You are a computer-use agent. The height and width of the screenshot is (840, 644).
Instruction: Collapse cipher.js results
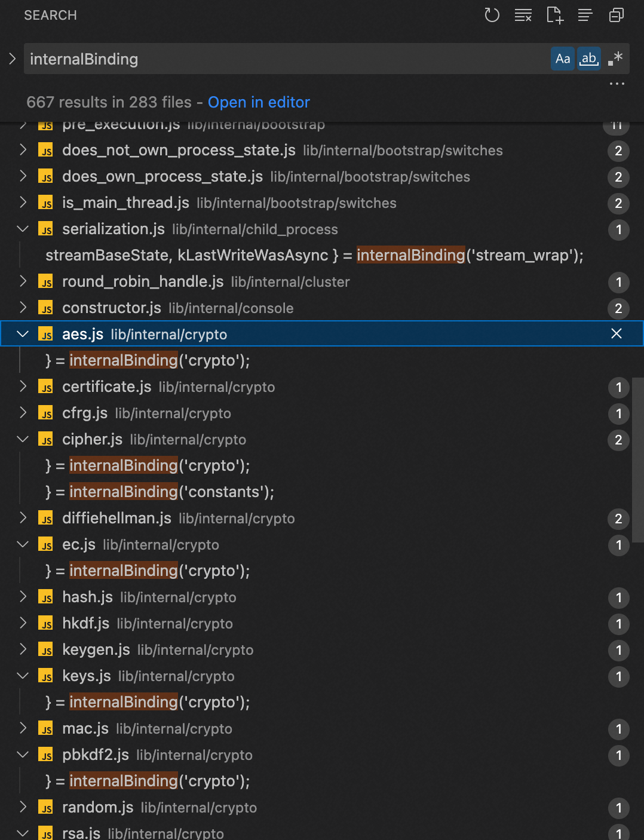click(23, 439)
